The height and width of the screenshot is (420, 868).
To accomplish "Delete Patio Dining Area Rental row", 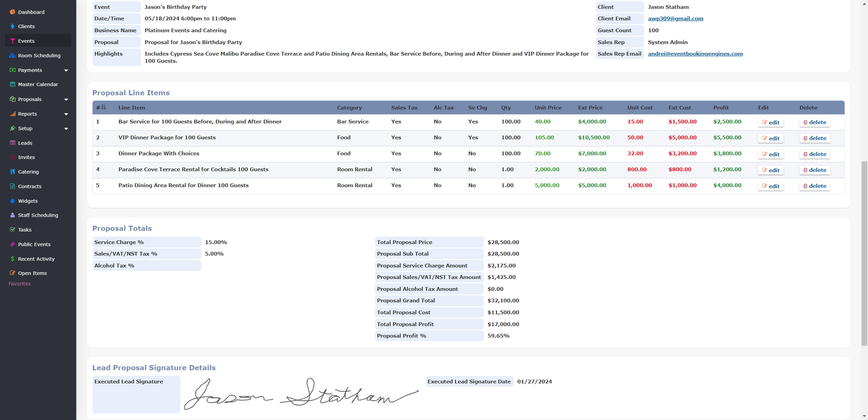I will [815, 186].
